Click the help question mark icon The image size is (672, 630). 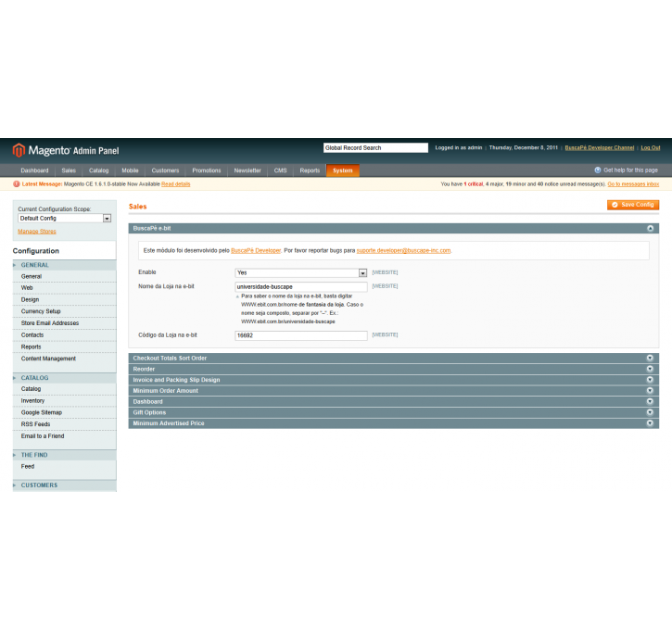click(598, 170)
